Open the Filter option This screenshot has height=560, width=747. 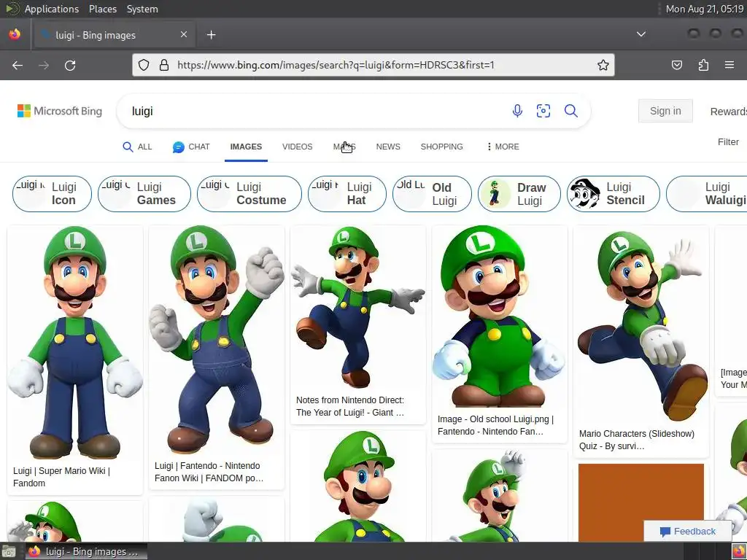[x=728, y=142]
